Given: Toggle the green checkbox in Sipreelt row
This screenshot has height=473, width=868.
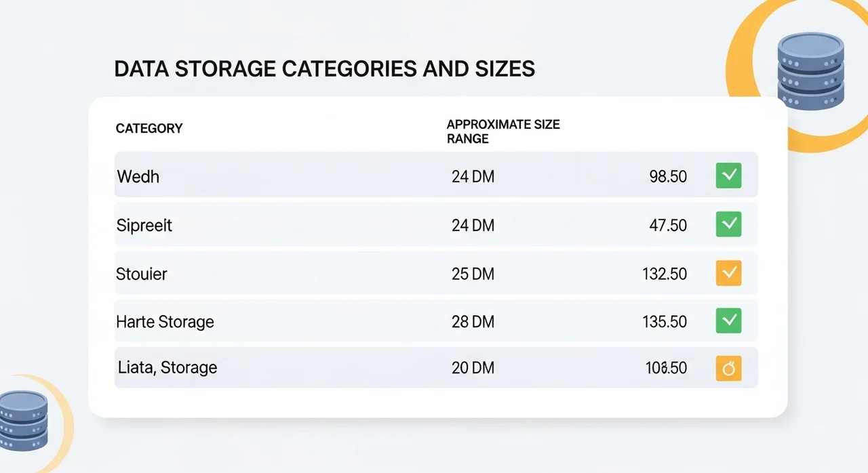Looking at the screenshot, I should pyautogui.click(x=728, y=224).
